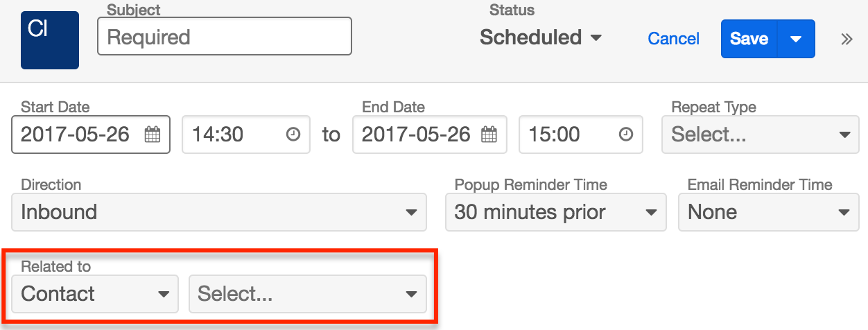Expand the Repeat Type dropdown

click(x=756, y=134)
